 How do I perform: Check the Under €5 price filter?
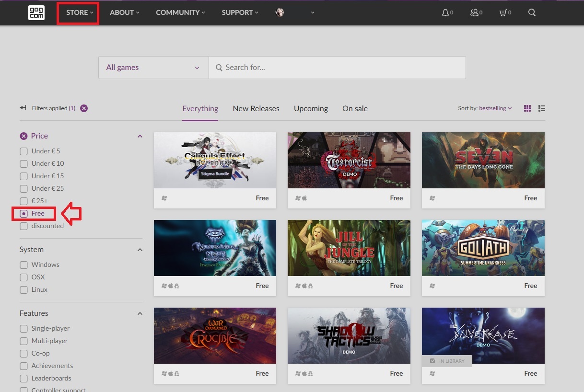pos(23,151)
